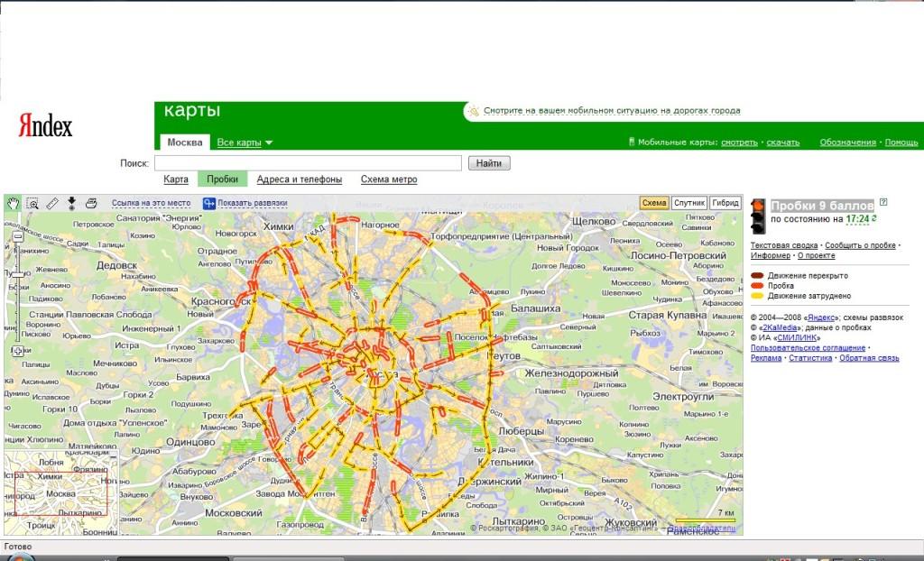Click the Сообщить о пробке link
The image size is (924, 561).
pos(860,245)
